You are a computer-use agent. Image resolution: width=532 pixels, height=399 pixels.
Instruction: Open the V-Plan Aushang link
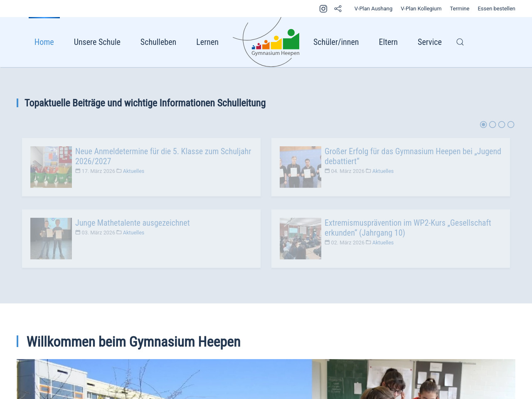click(373, 9)
